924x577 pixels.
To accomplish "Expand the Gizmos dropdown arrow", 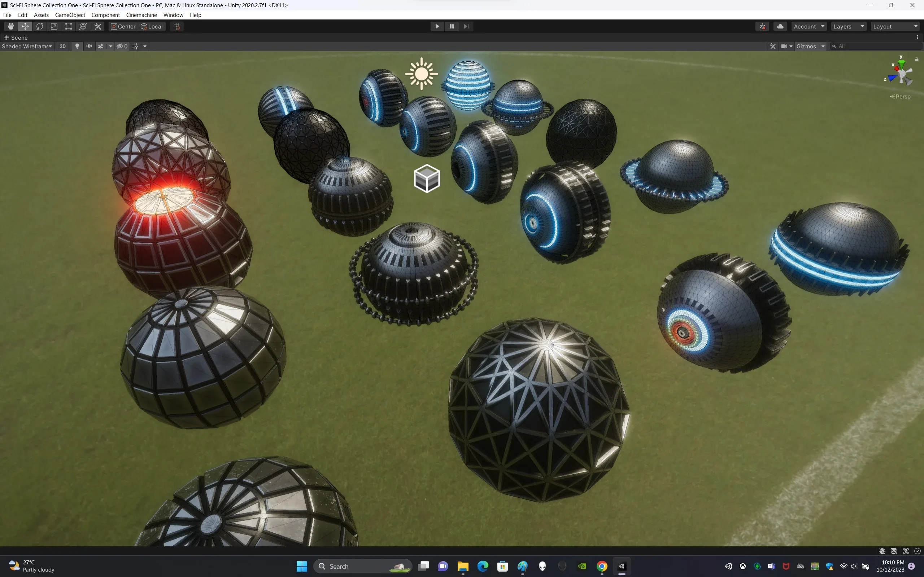I will click(x=823, y=46).
